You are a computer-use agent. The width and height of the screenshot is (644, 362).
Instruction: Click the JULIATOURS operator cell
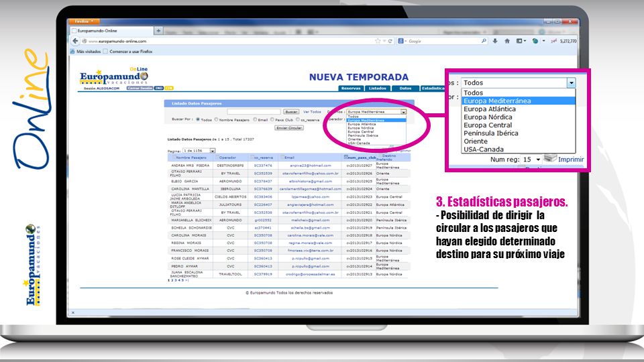[x=230, y=204]
